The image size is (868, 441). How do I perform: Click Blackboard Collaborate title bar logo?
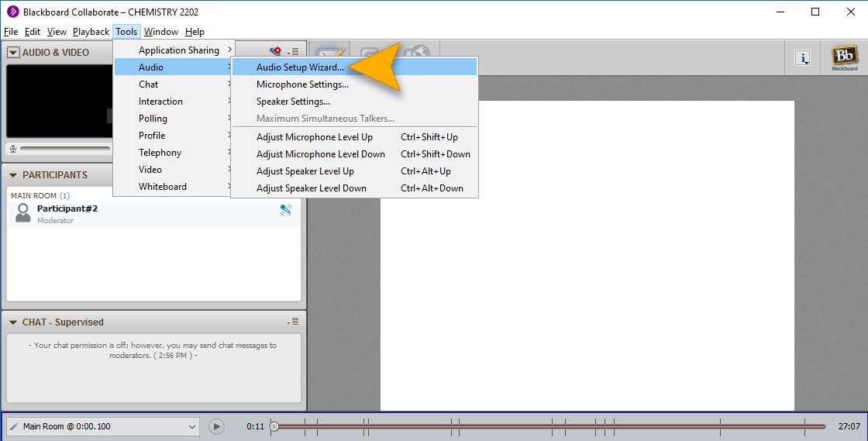12,12
